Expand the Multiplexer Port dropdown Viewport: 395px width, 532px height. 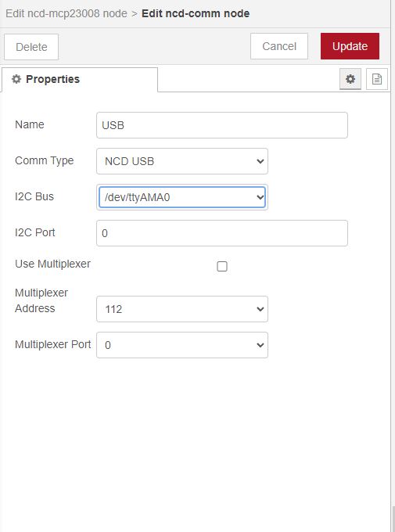click(182, 345)
